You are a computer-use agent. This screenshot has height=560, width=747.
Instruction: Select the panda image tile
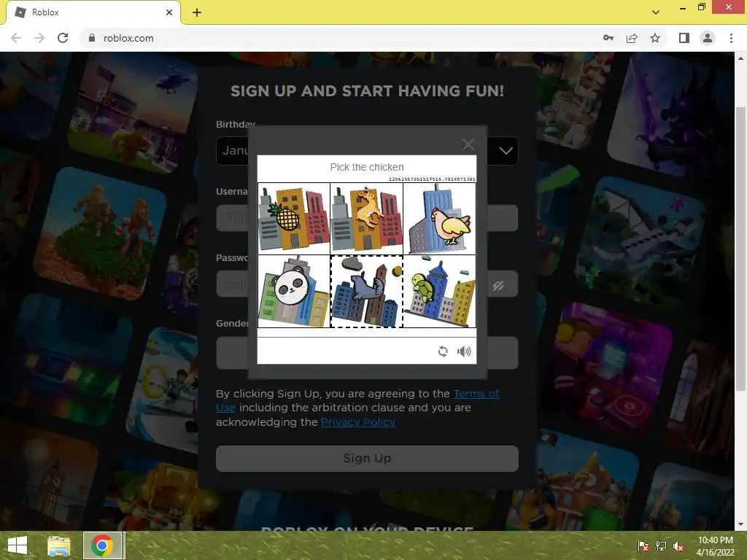click(x=294, y=291)
